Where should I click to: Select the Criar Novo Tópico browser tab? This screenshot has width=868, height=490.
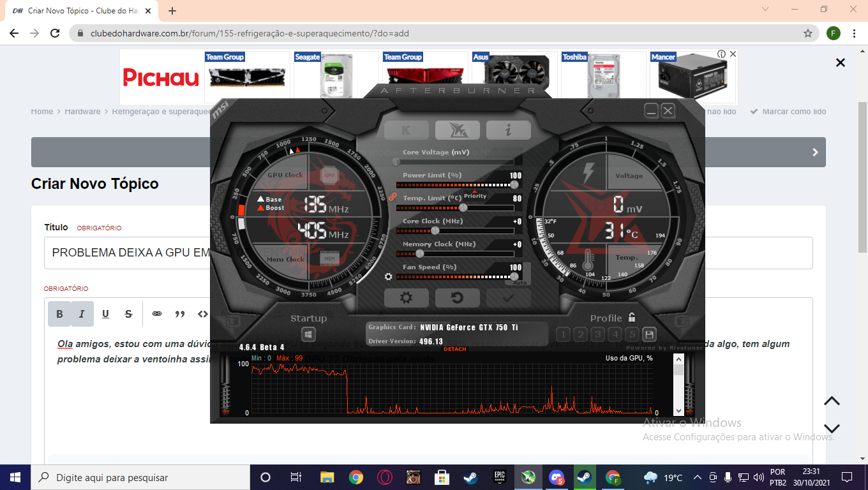coord(81,11)
